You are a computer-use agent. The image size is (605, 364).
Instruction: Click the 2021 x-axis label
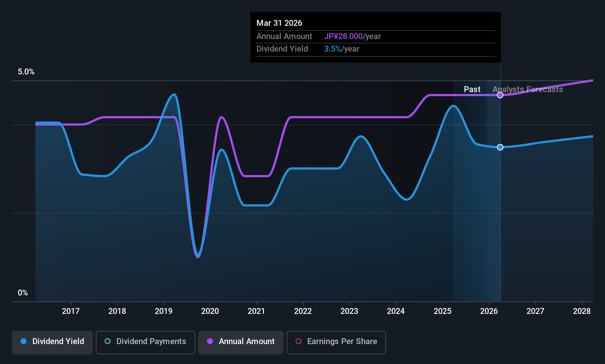[256, 311]
